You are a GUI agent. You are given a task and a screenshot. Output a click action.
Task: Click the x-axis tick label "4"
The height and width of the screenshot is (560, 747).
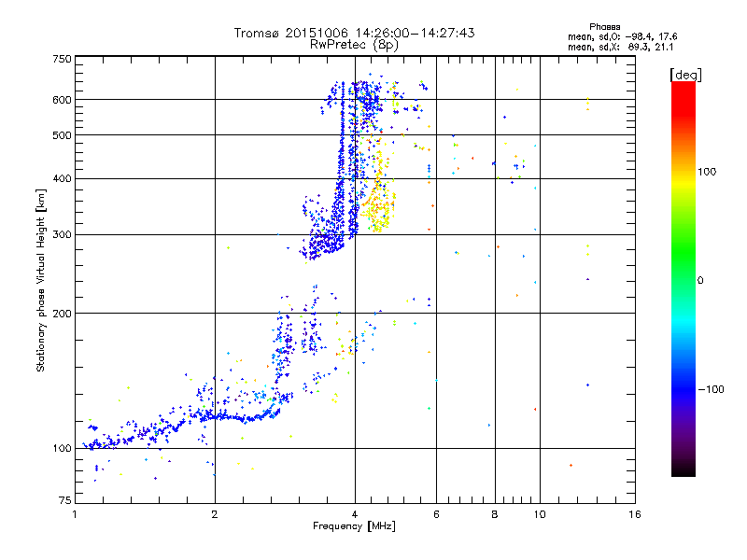(x=355, y=514)
